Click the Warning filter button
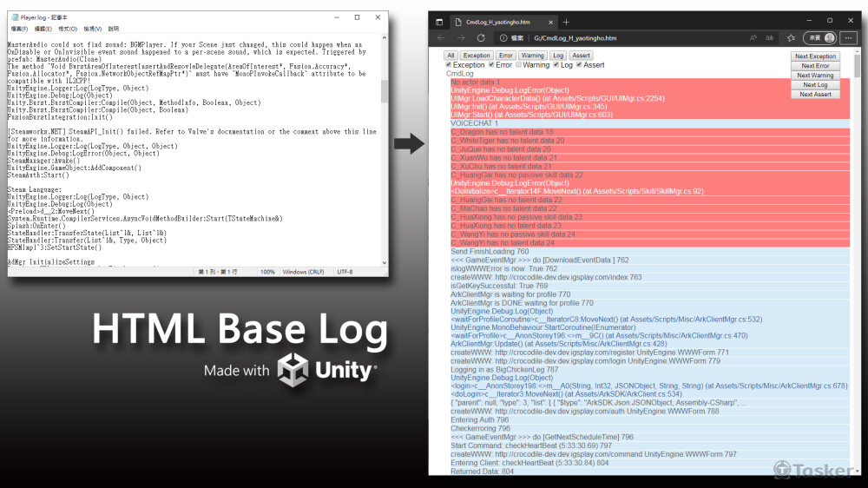 click(x=533, y=56)
